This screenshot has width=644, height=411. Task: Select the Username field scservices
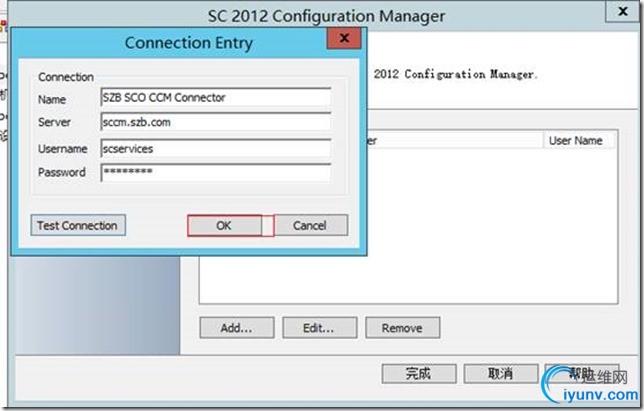(x=216, y=149)
